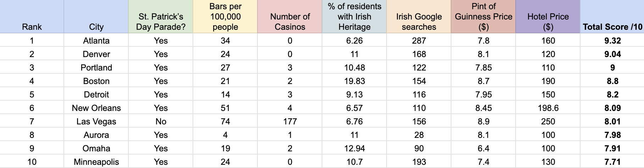Select the "Las Vegas" city cell

click(x=96, y=122)
